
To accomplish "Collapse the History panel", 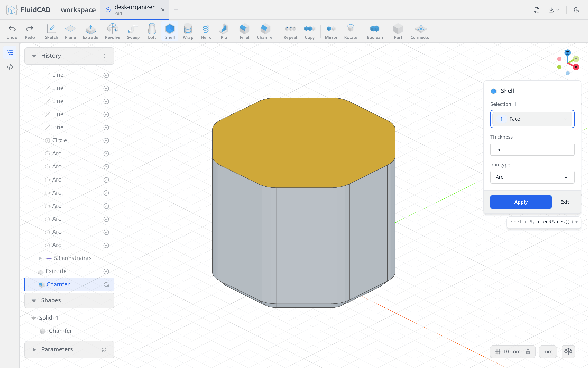I will point(34,56).
